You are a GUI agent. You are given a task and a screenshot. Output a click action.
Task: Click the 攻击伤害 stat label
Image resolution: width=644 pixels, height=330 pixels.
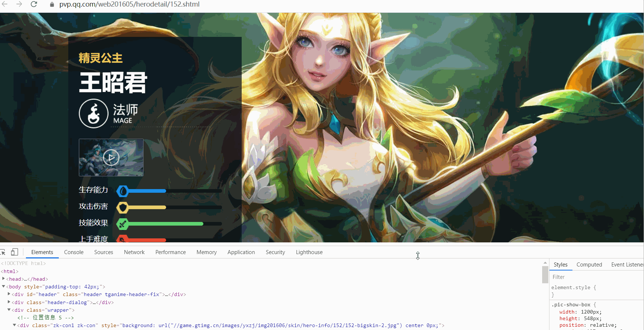(93, 206)
